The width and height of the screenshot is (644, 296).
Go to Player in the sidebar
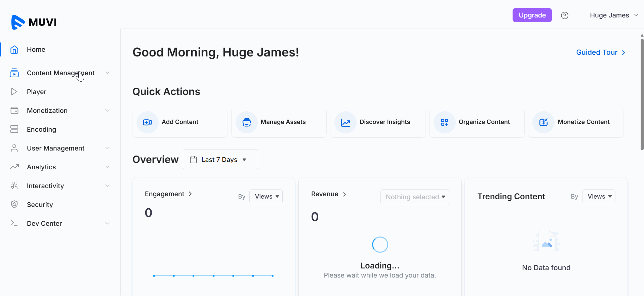click(x=37, y=92)
